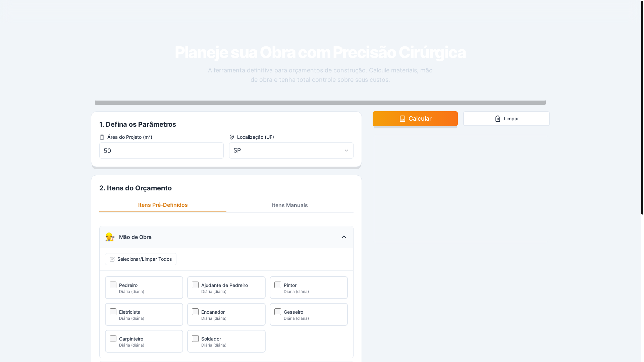The height and width of the screenshot is (362, 644).
Task: Click the Calcular button
Action: click(x=415, y=119)
